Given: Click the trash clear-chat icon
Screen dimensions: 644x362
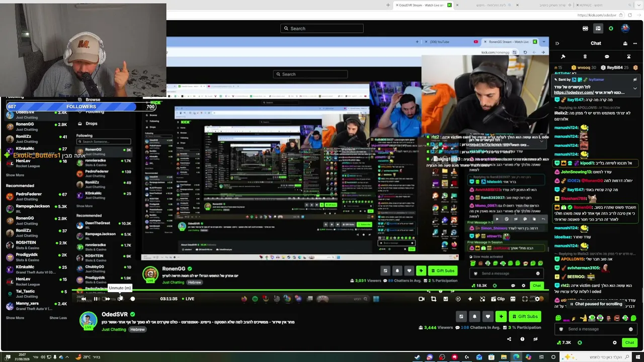Looking at the screenshot, I should [585, 56].
